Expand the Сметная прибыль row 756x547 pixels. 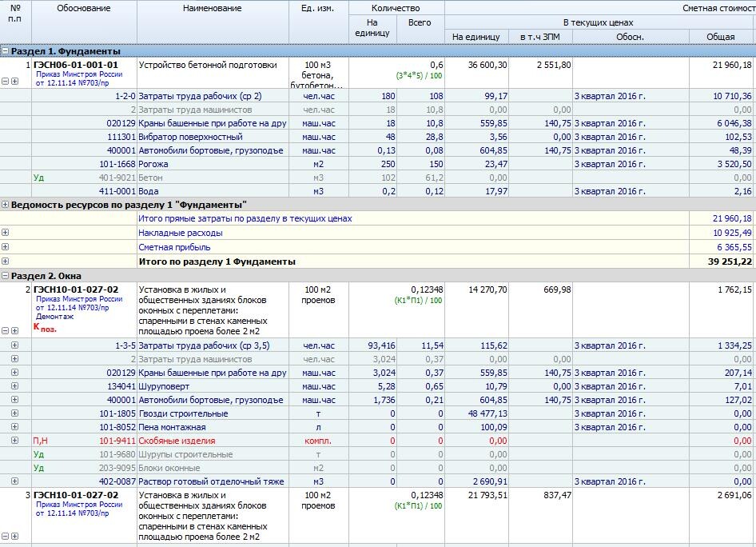pyautogui.click(x=6, y=247)
